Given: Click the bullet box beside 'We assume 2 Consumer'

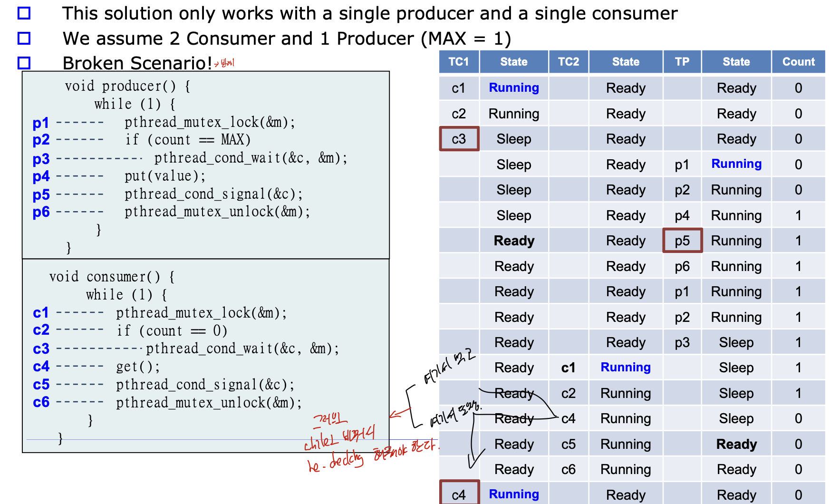Looking at the screenshot, I should click(x=24, y=38).
